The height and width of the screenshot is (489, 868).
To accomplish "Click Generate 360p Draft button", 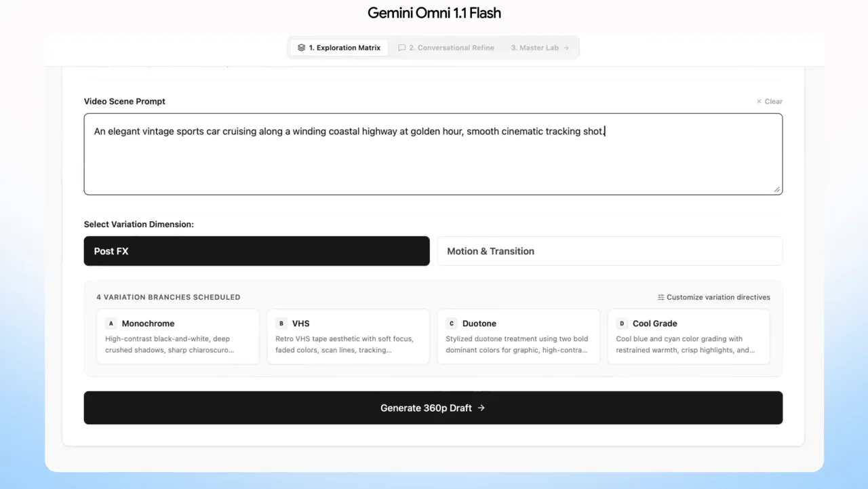I will pyautogui.click(x=433, y=408).
